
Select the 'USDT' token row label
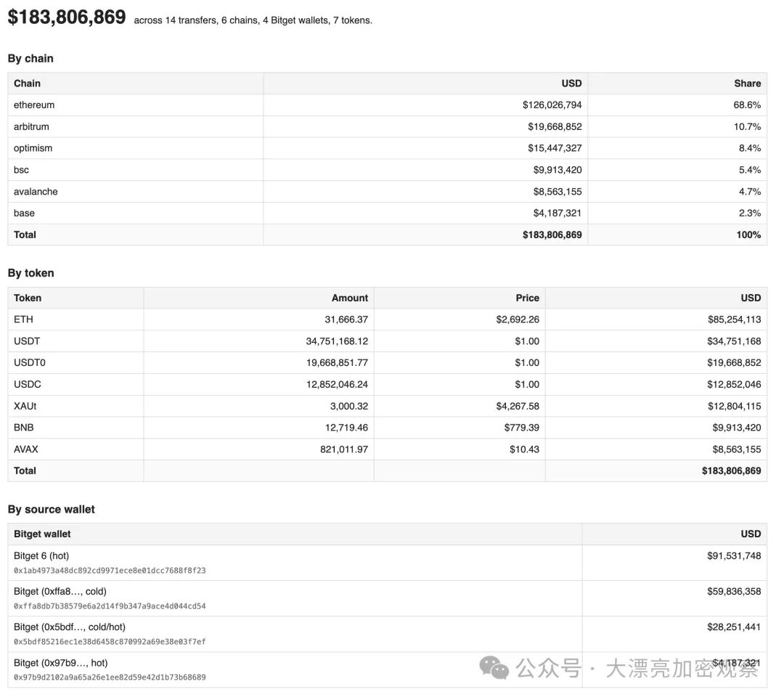[27, 341]
